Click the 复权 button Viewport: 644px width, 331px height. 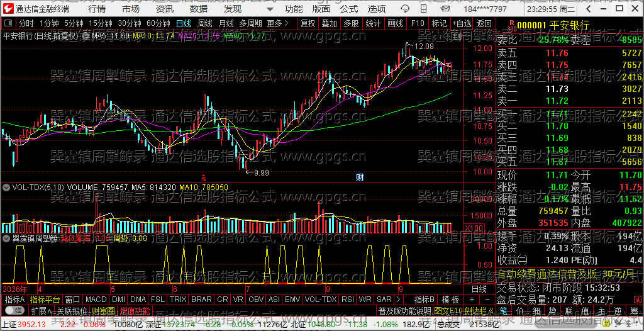click(308, 23)
